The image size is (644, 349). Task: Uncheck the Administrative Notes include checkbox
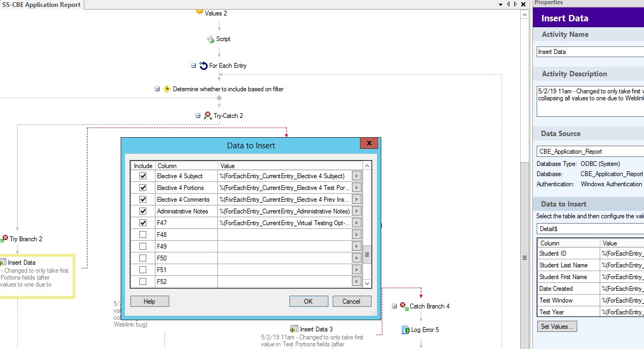pos(143,211)
